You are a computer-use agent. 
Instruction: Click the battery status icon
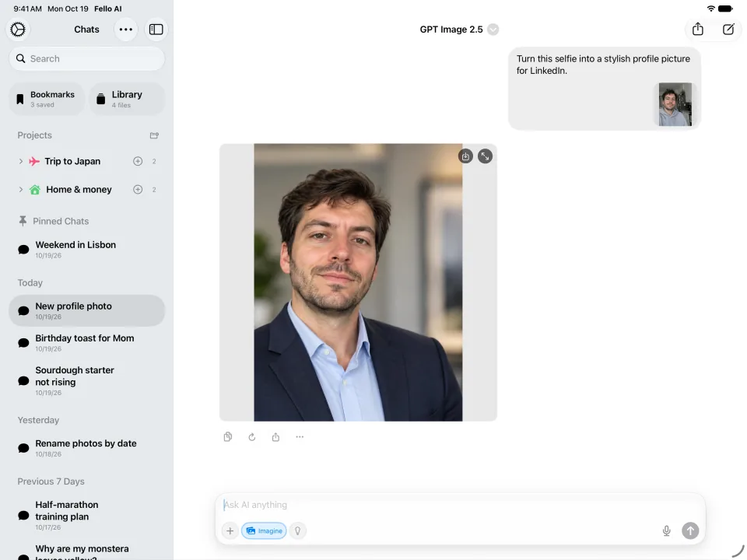click(x=725, y=9)
